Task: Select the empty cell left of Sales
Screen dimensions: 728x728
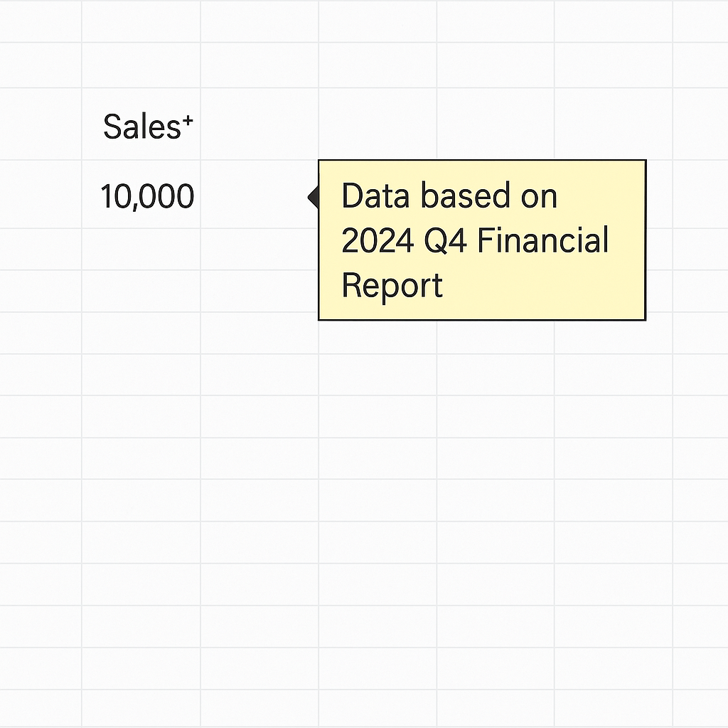Action: [x=41, y=127]
